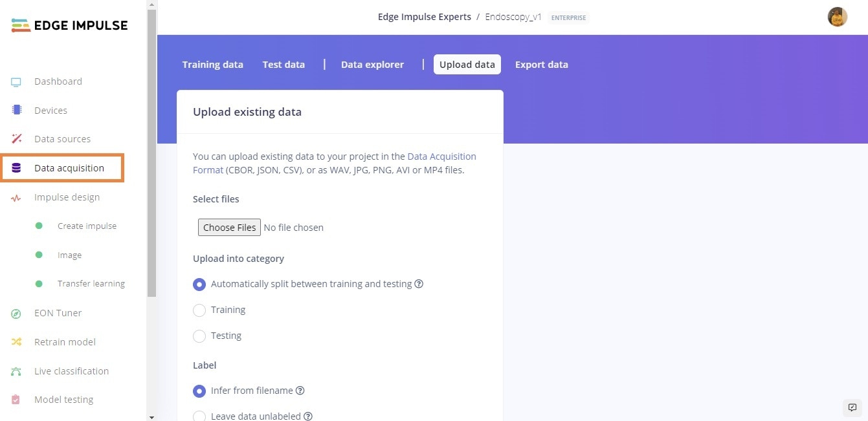Open the Data explorer tab
Screen dimensions: 868x421
click(x=372, y=65)
